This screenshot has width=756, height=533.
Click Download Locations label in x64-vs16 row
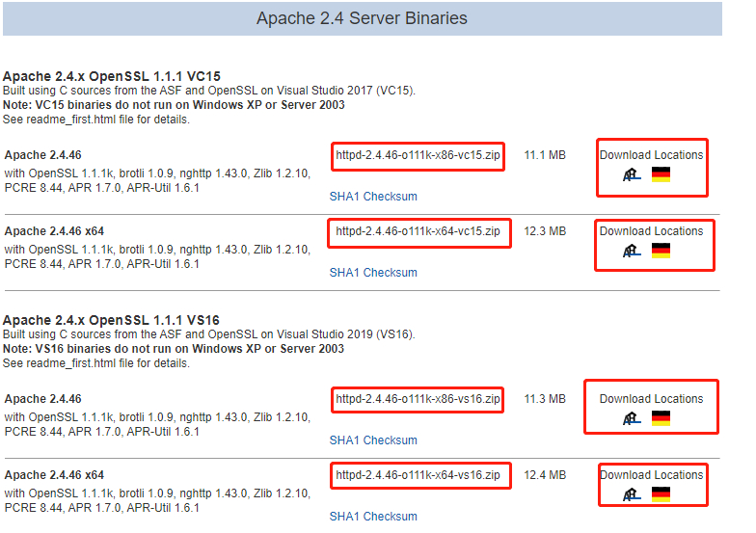652,475
